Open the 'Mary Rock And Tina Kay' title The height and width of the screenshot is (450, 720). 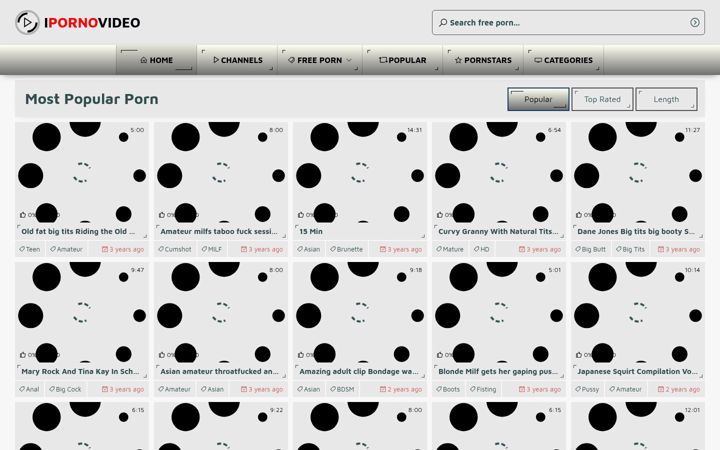pos(80,371)
